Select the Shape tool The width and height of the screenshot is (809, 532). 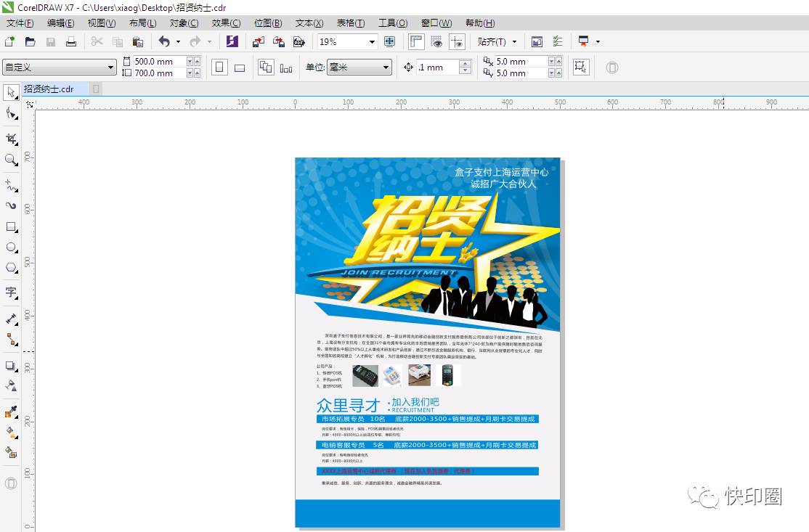11,113
